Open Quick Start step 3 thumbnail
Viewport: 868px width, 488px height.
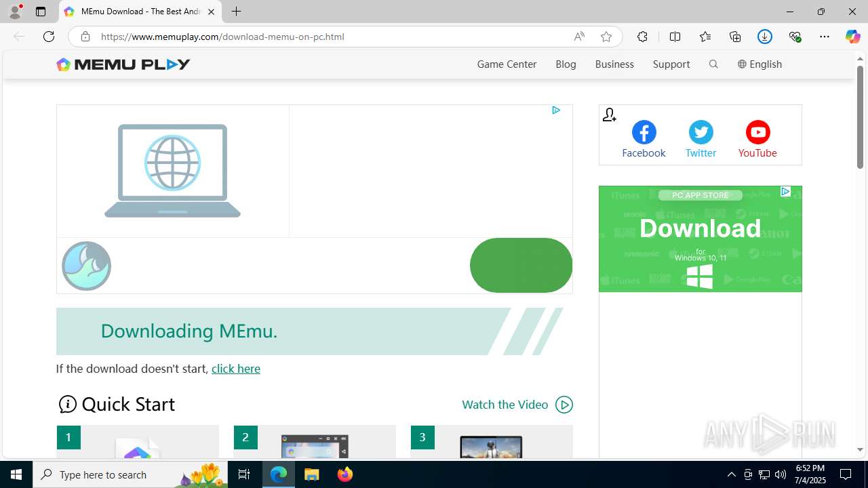pos(492,441)
